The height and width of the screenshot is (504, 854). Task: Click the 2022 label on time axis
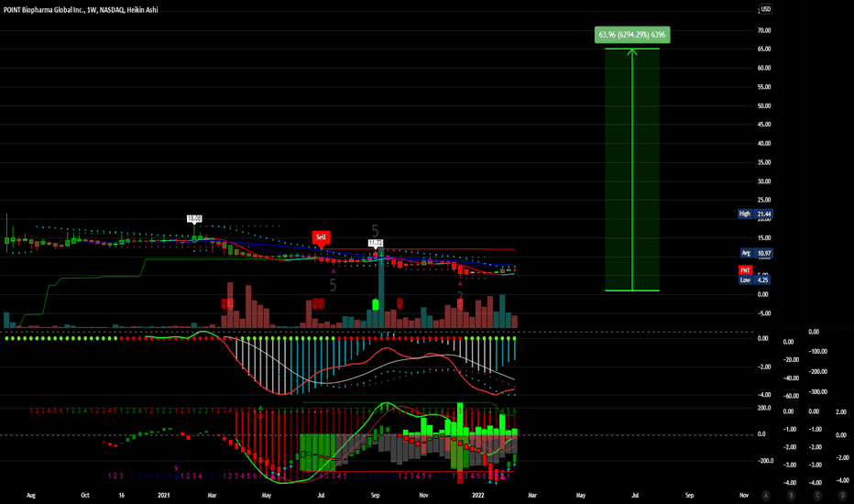[477, 495]
